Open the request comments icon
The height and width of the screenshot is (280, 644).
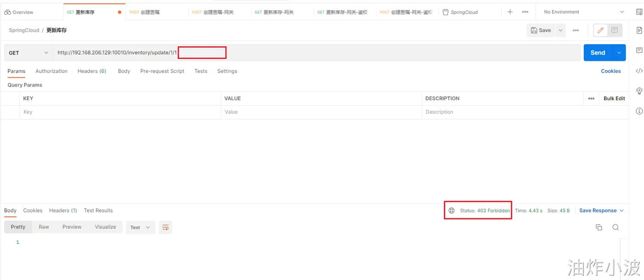[615, 30]
